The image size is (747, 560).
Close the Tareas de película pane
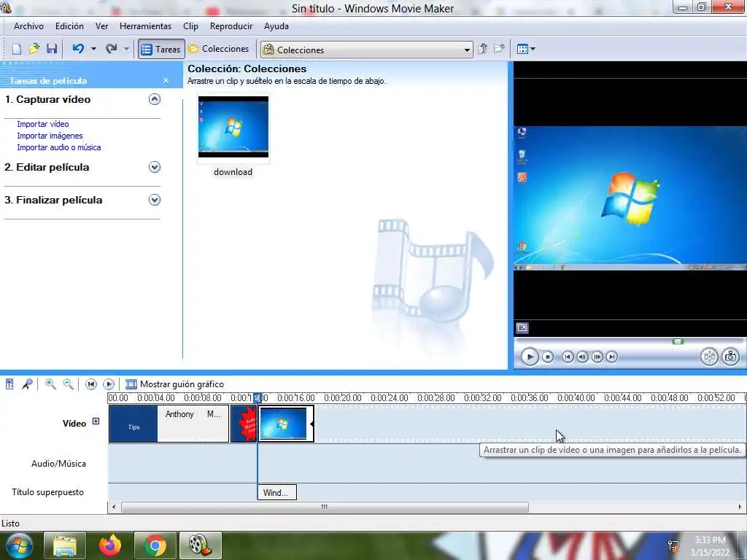click(166, 80)
